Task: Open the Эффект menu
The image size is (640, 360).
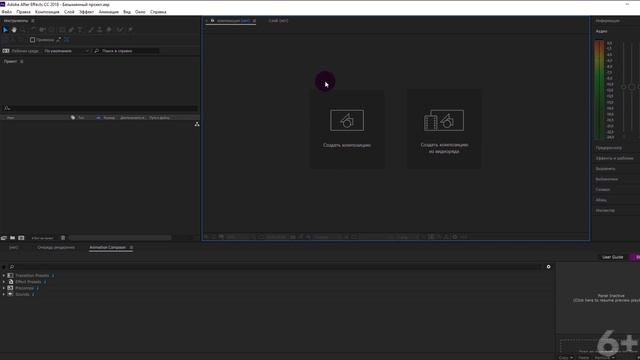Action: pyautogui.click(x=87, y=12)
